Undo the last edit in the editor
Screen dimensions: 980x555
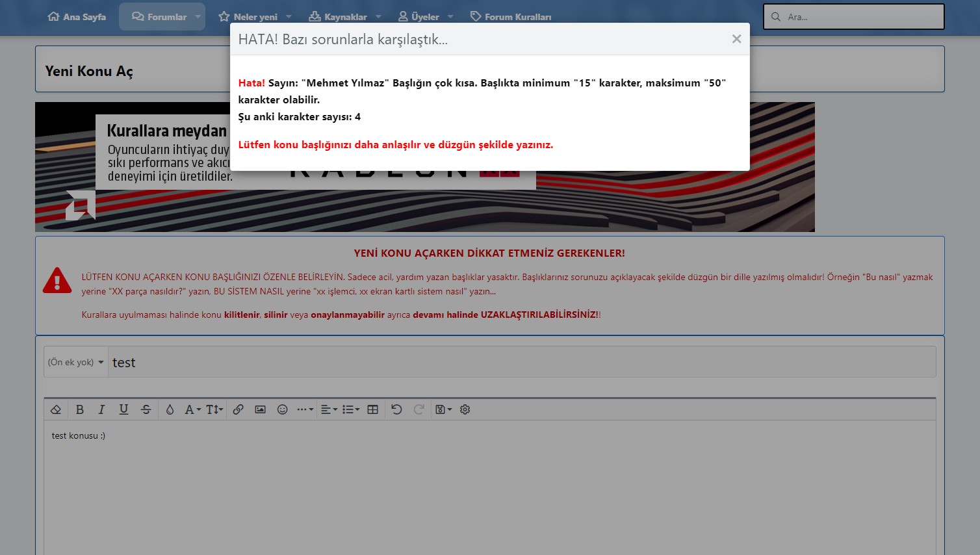(396, 409)
